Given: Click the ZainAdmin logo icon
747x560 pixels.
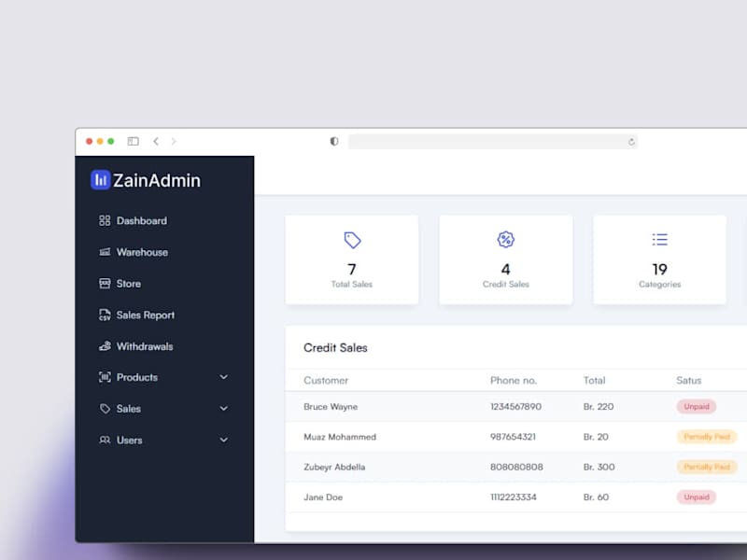Looking at the screenshot, I should click(101, 180).
